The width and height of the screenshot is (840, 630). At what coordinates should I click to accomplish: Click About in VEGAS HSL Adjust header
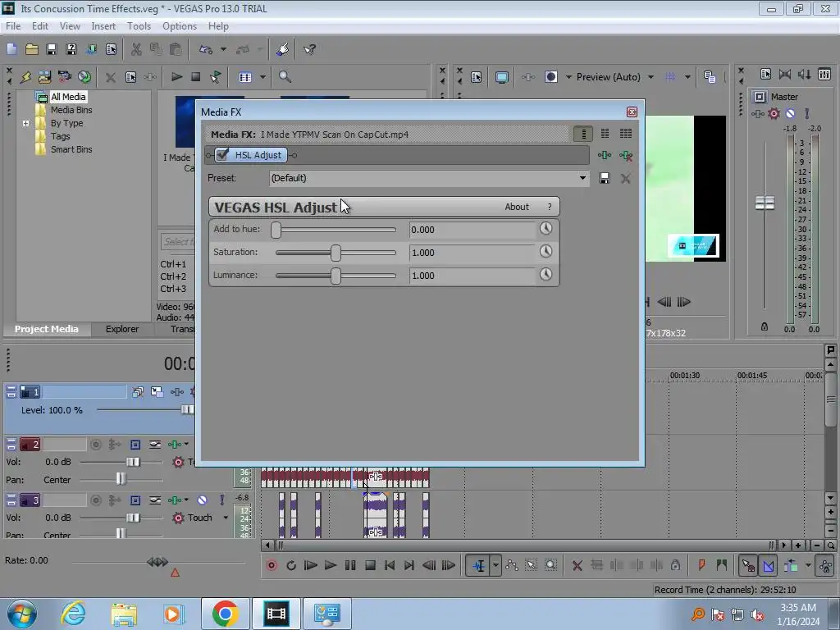click(517, 206)
